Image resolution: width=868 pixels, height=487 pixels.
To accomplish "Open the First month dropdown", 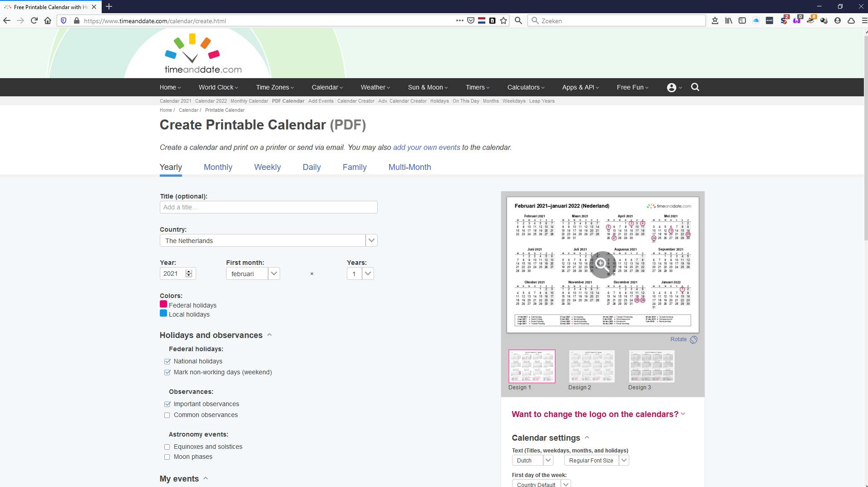I will [x=253, y=273].
